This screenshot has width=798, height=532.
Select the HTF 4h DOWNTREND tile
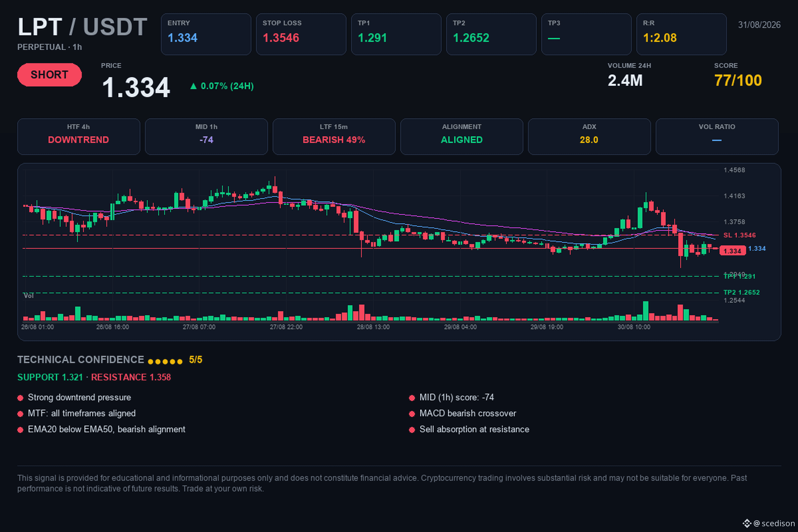(79, 137)
